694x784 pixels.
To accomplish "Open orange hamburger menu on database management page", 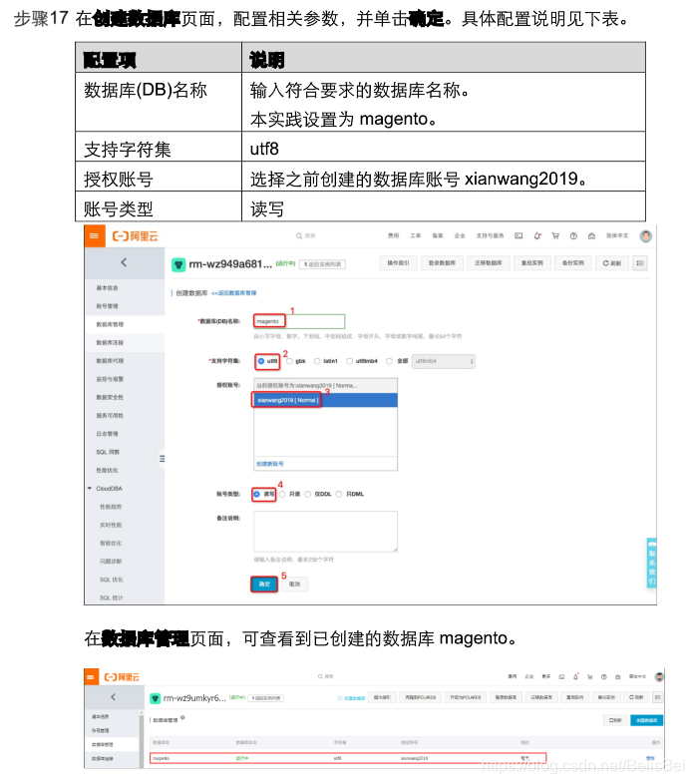I will [x=91, y=677].
